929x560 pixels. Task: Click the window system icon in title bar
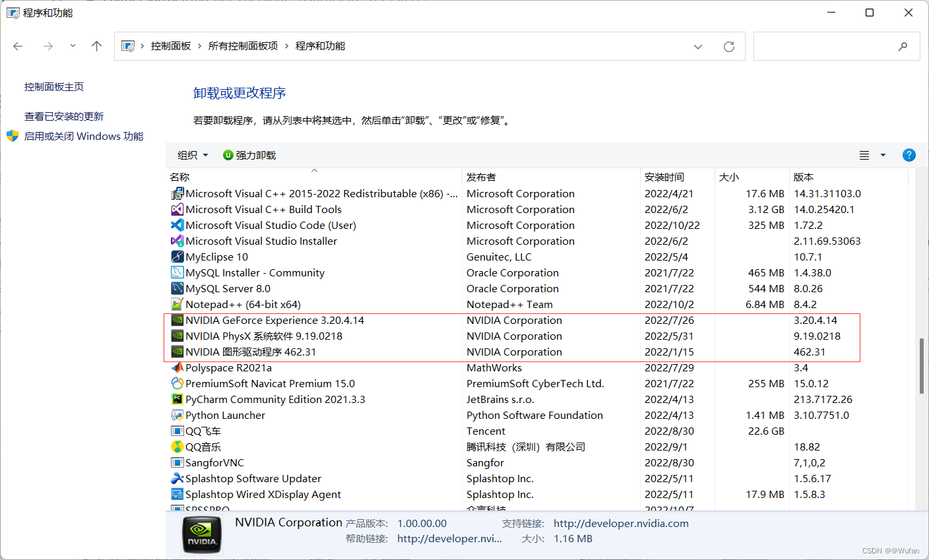(13, 13)
